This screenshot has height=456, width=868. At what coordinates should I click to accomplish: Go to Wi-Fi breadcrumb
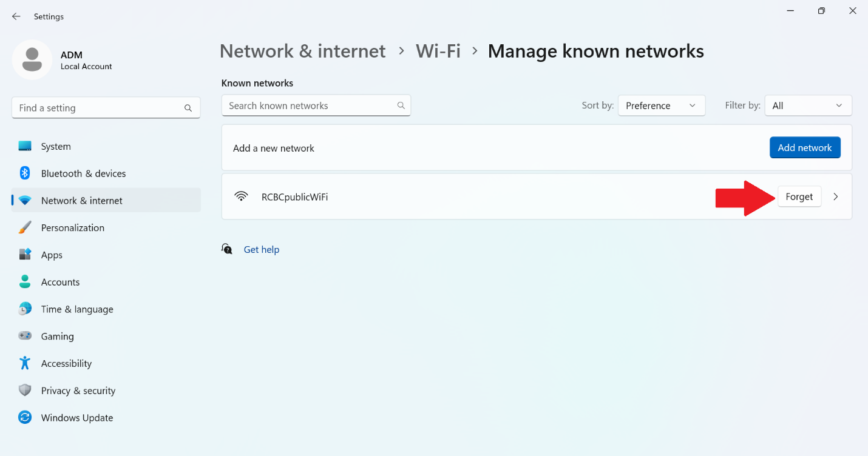(438, 51)
